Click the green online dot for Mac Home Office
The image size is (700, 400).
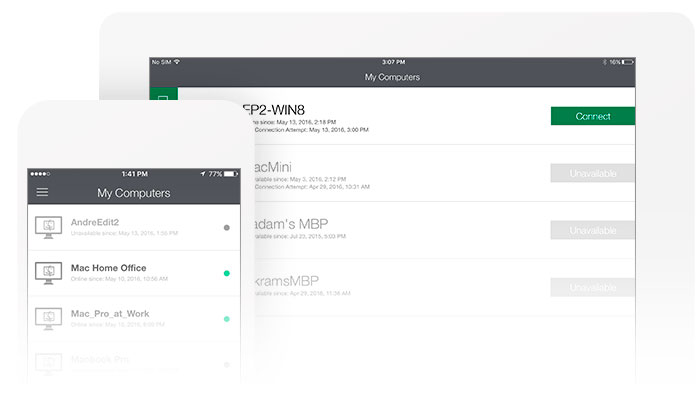coord(227,273)
